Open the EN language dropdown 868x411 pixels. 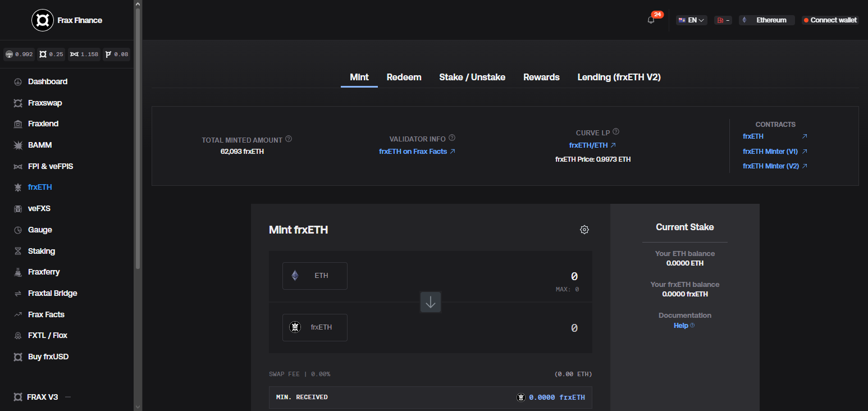click(x=692, y=20)
